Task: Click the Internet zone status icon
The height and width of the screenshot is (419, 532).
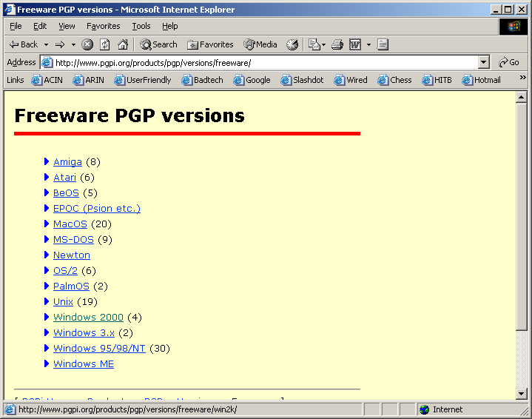Action: coord(424,410)
